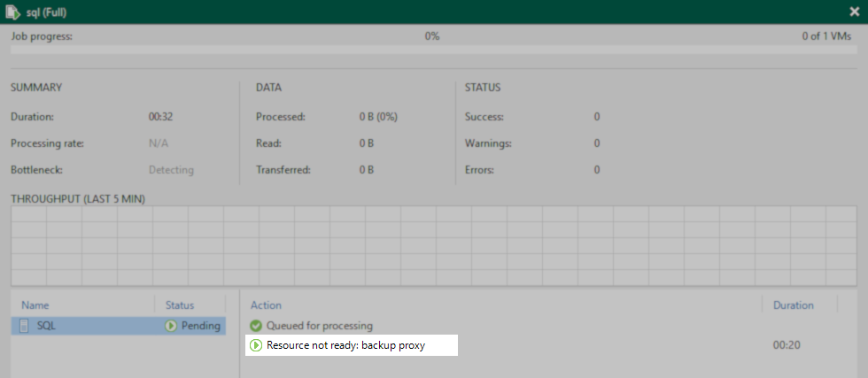
Task: Click the play icon beside Resource not ready
Action: 256,345
